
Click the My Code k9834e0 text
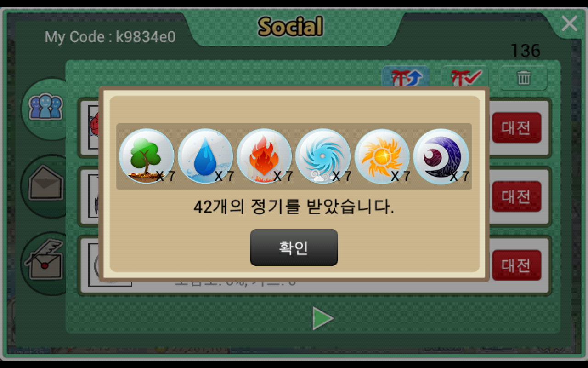(x=110, y=37)
